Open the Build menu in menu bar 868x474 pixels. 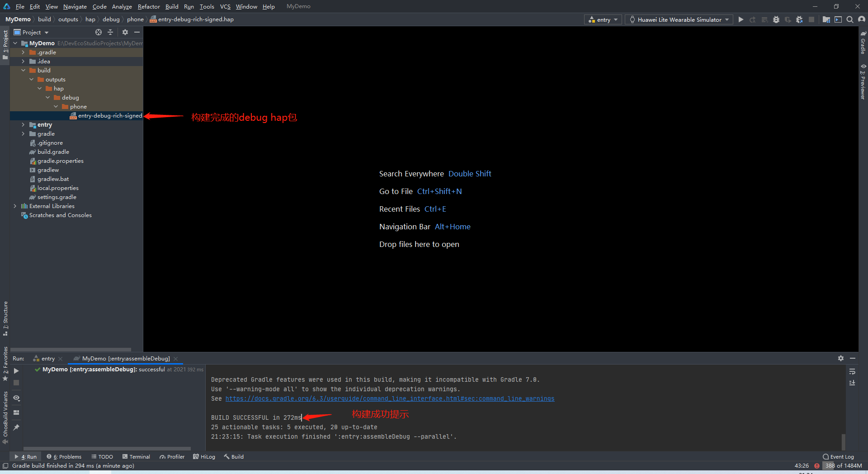(x=172, y=6)
